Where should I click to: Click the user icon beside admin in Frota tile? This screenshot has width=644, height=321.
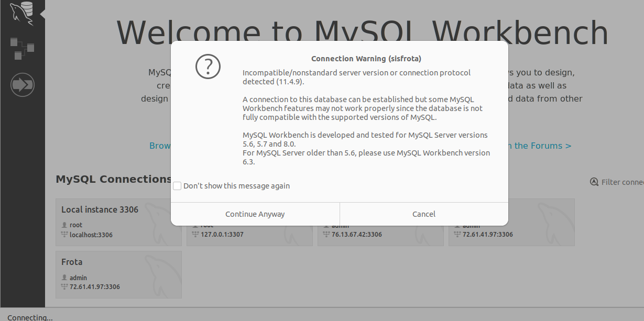(64, 278)
